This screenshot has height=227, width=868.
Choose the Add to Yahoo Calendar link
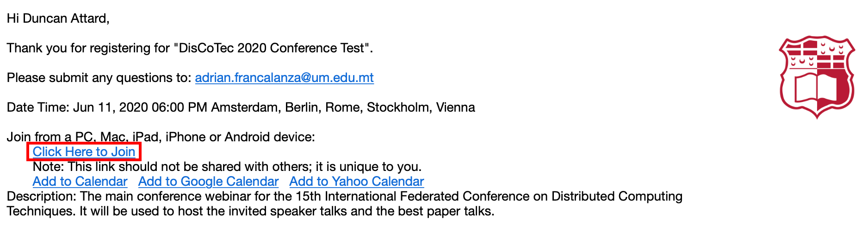pos(356,181)
